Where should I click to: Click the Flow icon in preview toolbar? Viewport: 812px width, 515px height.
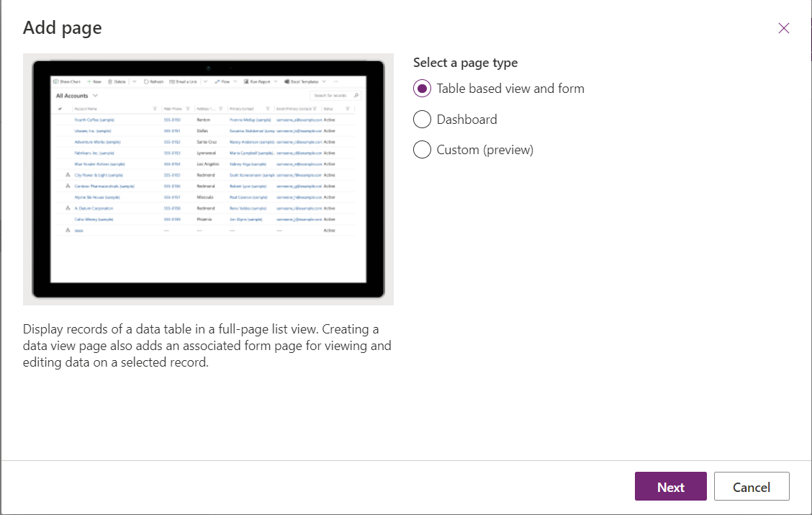(x=217, y=82)
